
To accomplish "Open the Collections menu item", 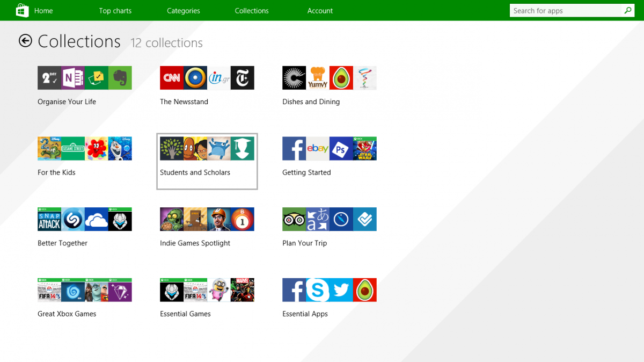I will click(x=252, y=11).
